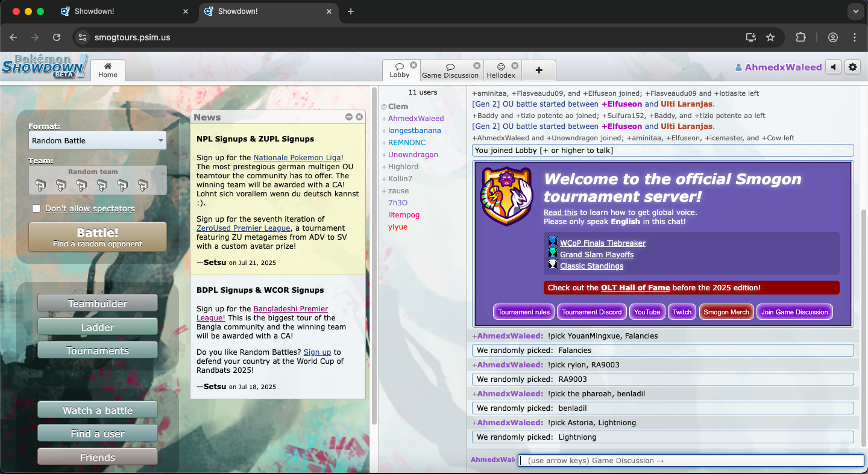Click user REMNONC in user list

click(406, 143)
